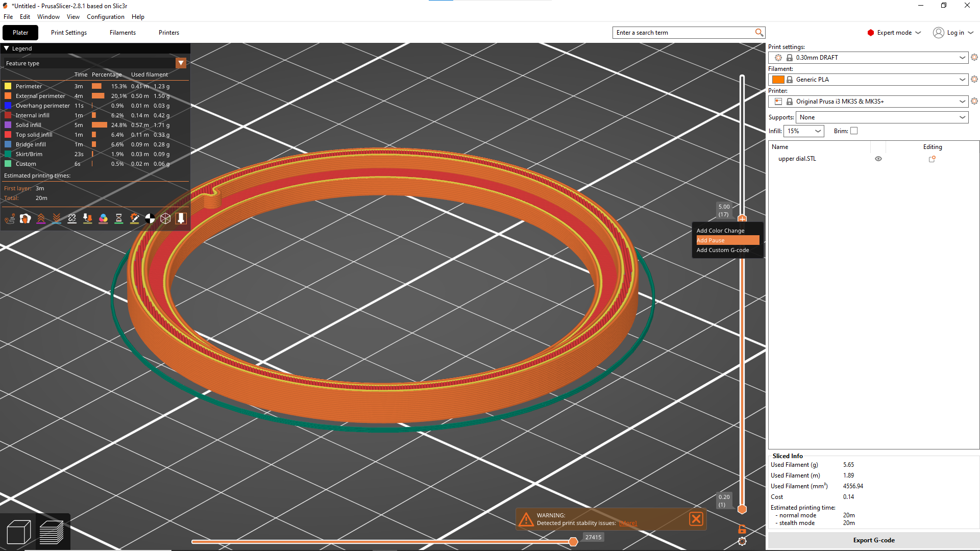
Task: Click the vertical slider lock icon
Action: pyautogui.click(x=742, y=529)
